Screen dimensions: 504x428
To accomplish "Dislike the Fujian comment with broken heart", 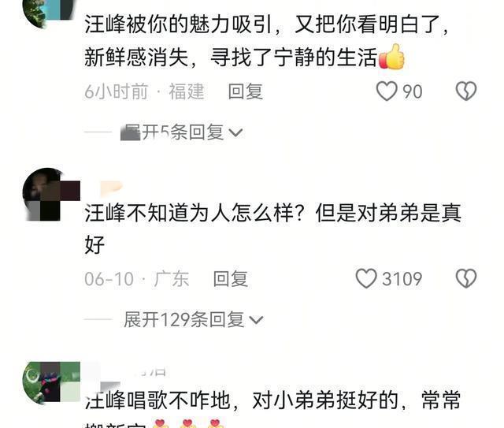I will coord(466,91).
